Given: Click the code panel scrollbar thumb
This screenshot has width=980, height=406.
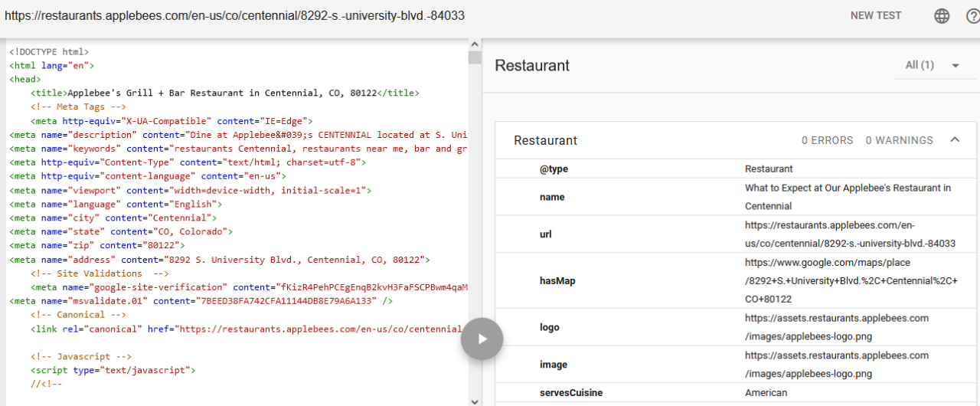Looking at the screenshot, I should (475, 58).
